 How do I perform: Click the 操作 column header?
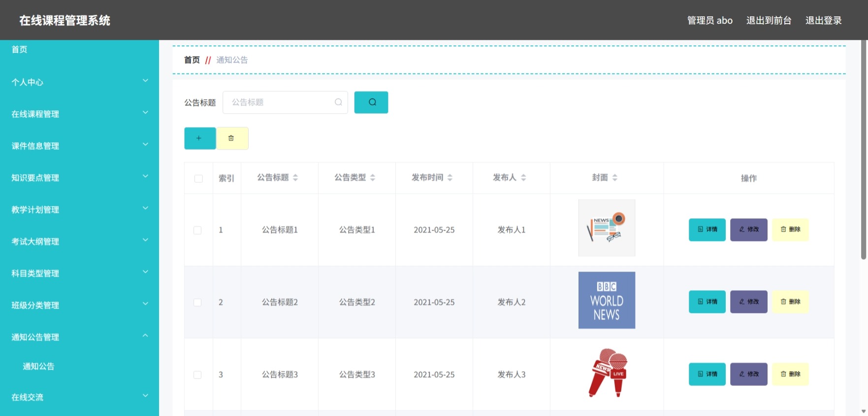[x=749, y=178]
